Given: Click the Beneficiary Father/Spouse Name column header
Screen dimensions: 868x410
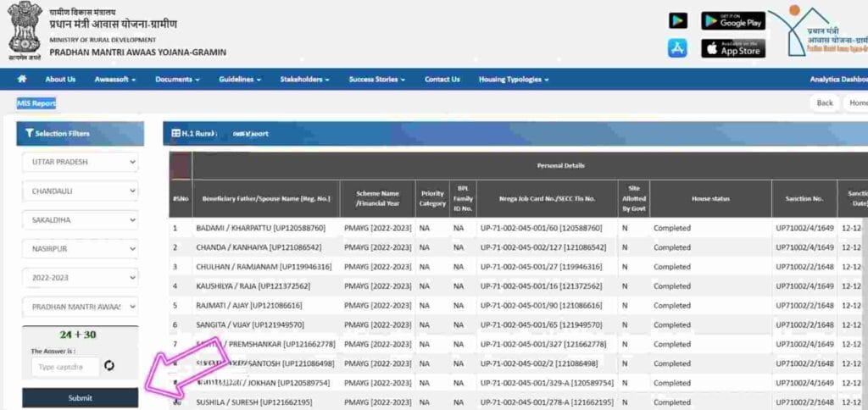Looking at the screenshot, I should click(266, 198).
